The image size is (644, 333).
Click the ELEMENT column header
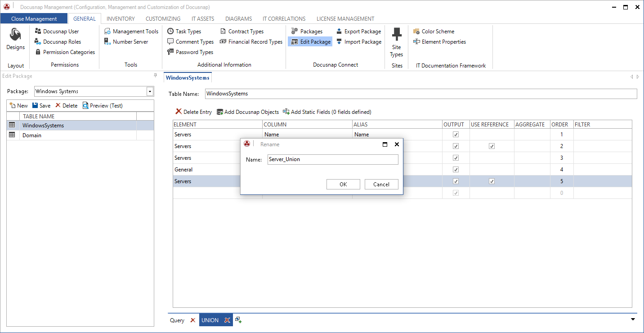[218, 125]
